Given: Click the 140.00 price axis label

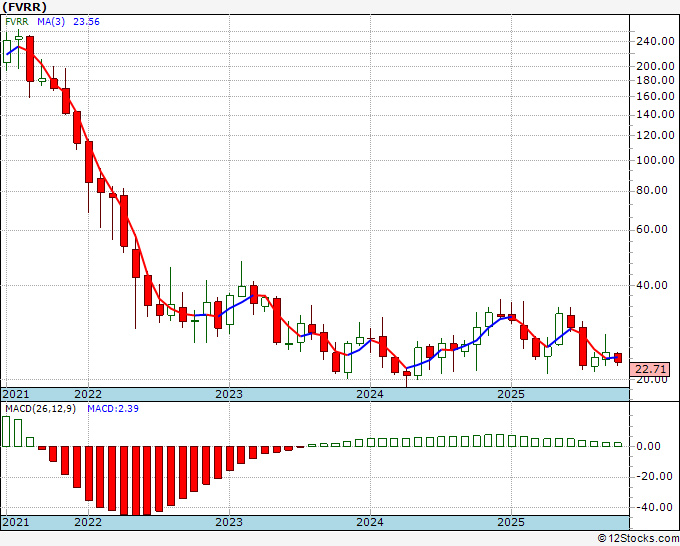Looking at the screenshot, I should point(655,114).
